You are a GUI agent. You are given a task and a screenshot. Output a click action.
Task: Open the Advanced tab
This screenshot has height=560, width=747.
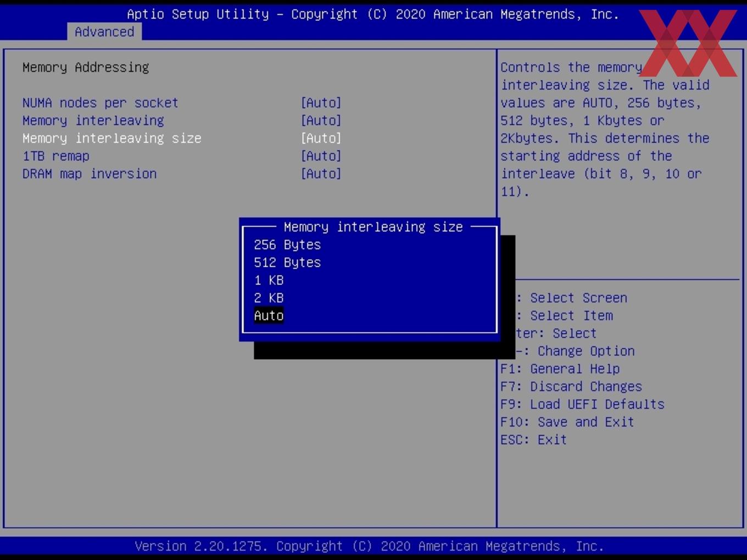[x=104, y=32]
